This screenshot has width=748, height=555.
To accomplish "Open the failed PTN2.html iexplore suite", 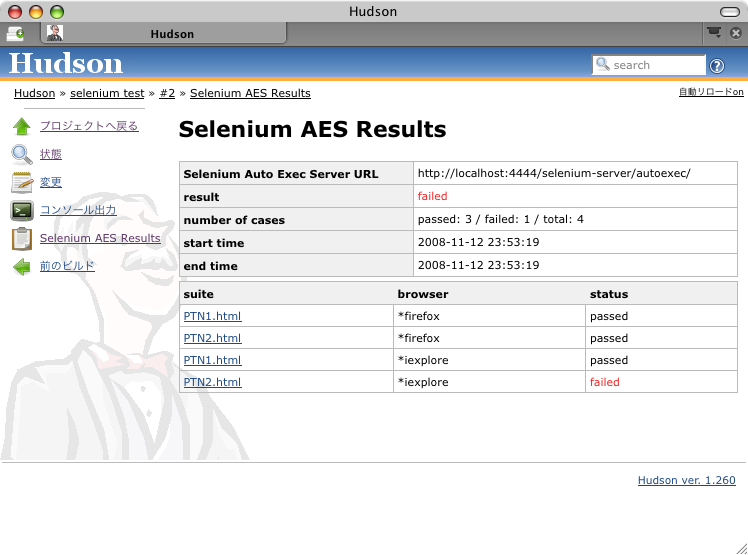I will tap(212, 382).
